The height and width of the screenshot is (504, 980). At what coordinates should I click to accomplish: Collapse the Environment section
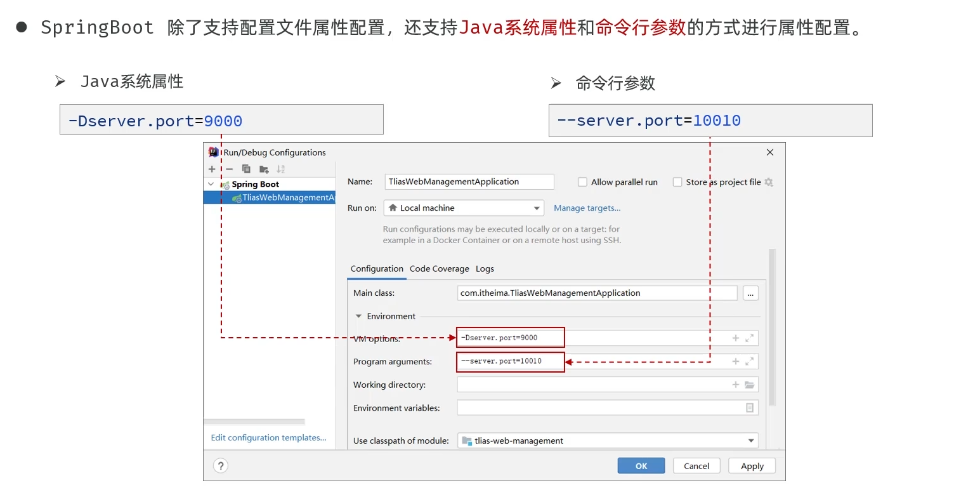point(358,316)
